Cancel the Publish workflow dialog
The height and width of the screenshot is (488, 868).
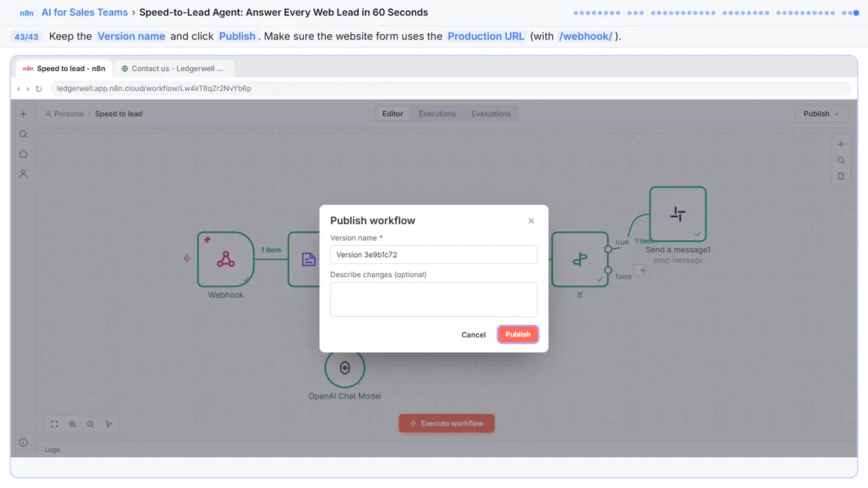tap(473, 335)
